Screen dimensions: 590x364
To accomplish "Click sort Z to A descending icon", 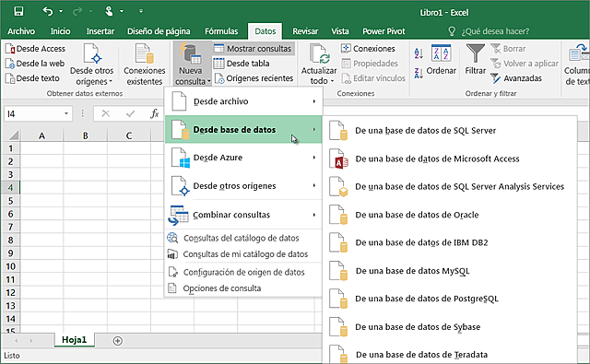I will [419, 73].
